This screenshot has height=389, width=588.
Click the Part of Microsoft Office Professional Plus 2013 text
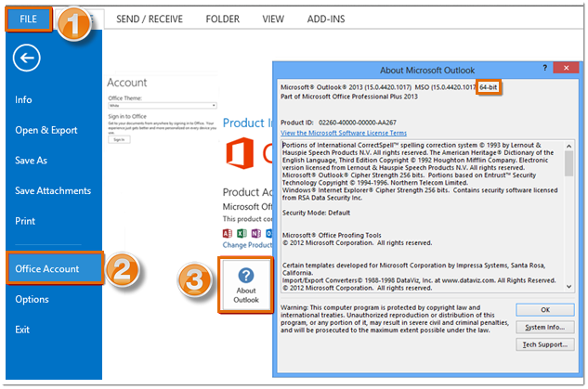[x=349, y=97]
